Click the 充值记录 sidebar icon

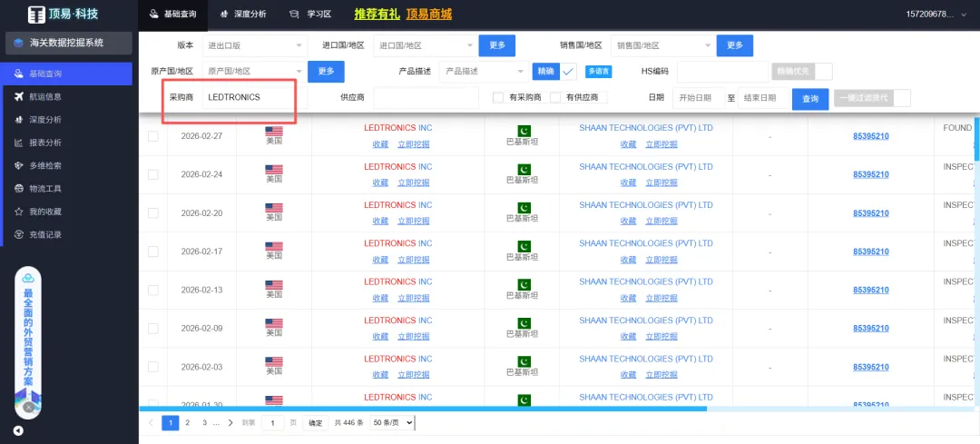pyautogui.click(x=18, y=234)
